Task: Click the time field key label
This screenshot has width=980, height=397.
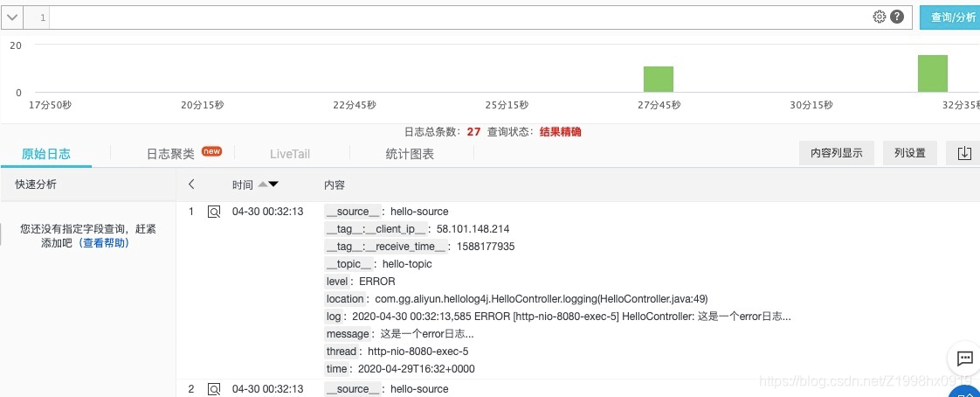Action: tap(337, 369)
